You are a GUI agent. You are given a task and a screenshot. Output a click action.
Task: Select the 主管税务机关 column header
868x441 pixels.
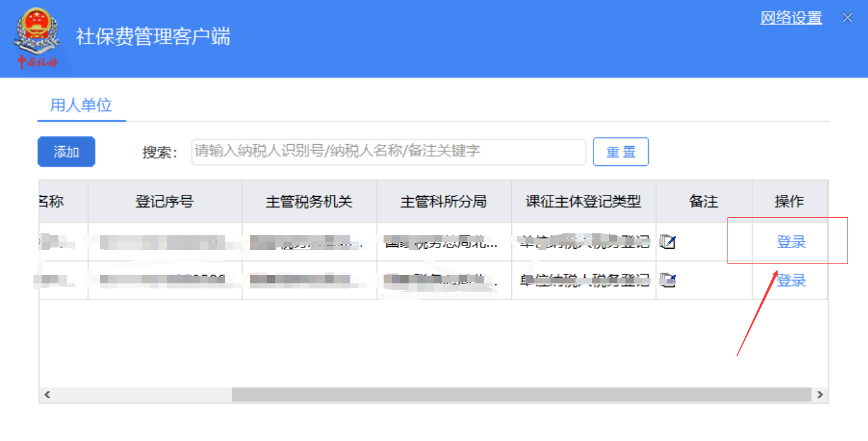tap(309, 201)
